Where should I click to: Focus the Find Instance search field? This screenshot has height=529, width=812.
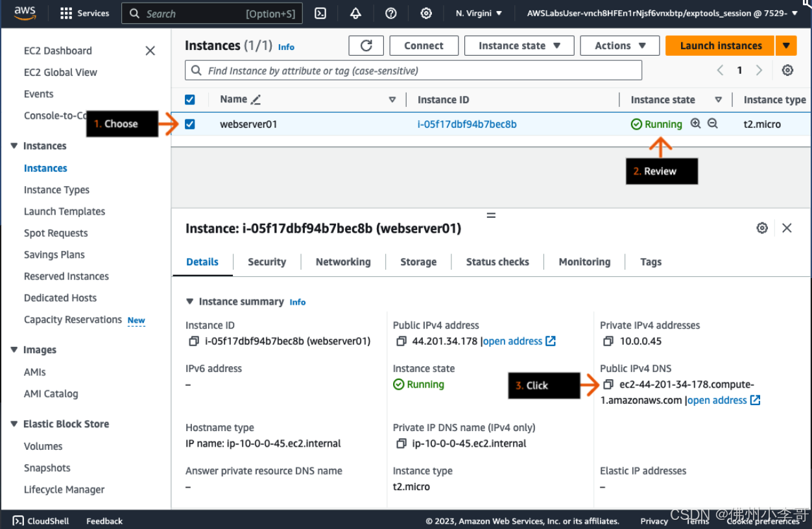(414, 71)
